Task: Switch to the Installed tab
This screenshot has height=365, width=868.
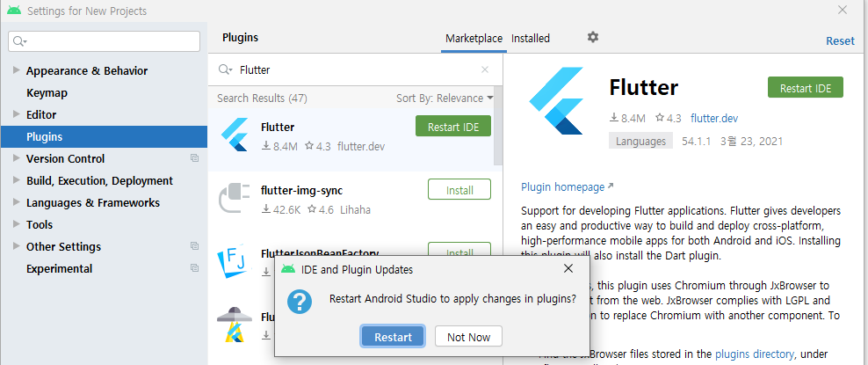Action: tap(531, 38)
